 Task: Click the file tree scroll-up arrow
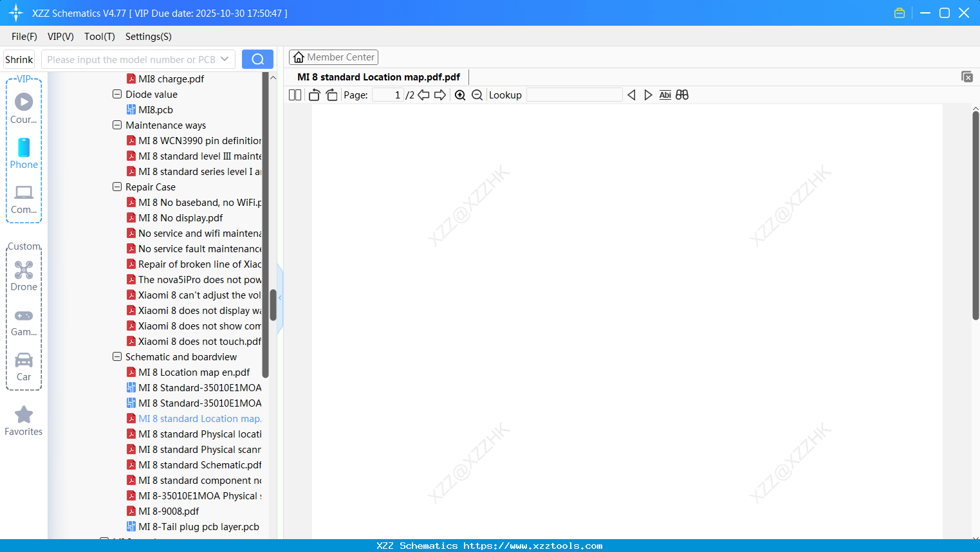(273, 78)
